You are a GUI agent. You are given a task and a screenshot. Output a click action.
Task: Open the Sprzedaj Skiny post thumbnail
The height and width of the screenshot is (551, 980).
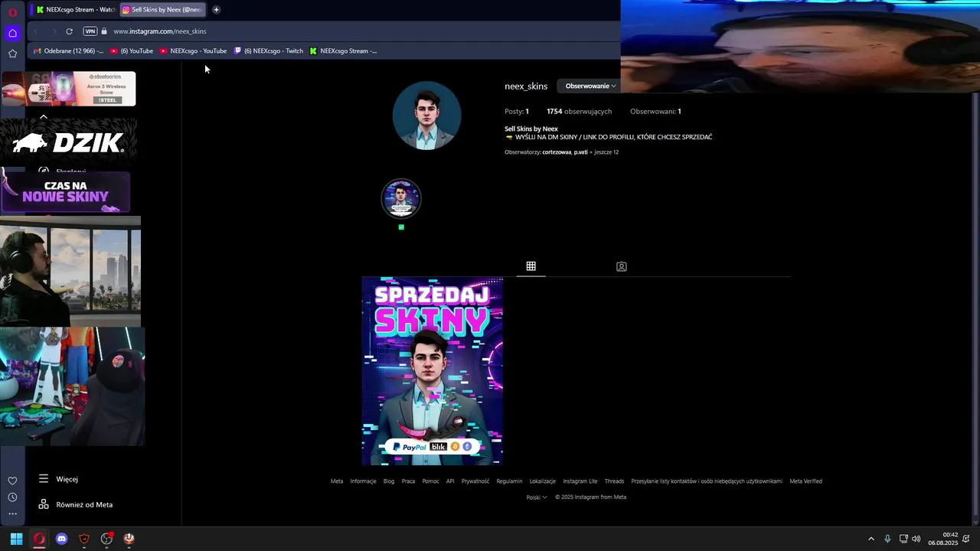tap(432, 371)
